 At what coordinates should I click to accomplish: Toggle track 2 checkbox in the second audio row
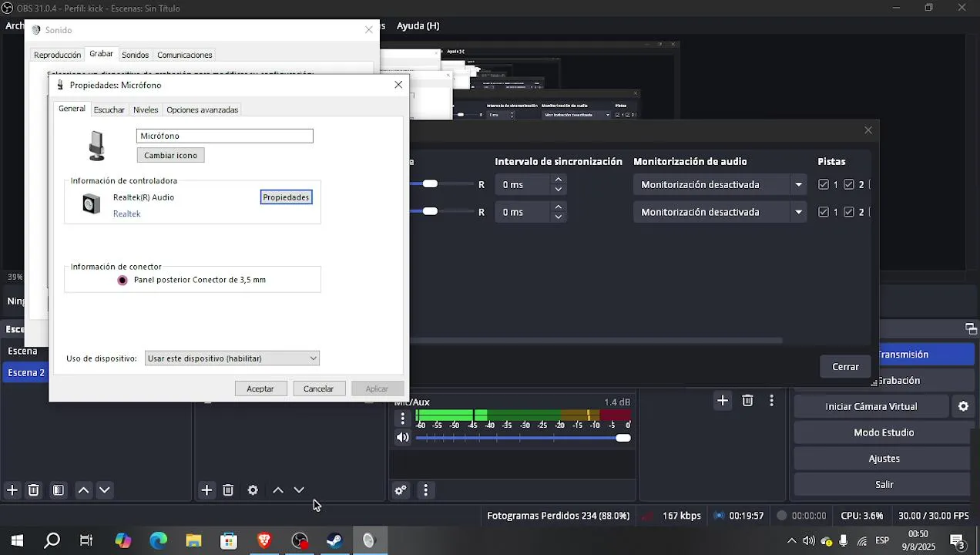849,212
